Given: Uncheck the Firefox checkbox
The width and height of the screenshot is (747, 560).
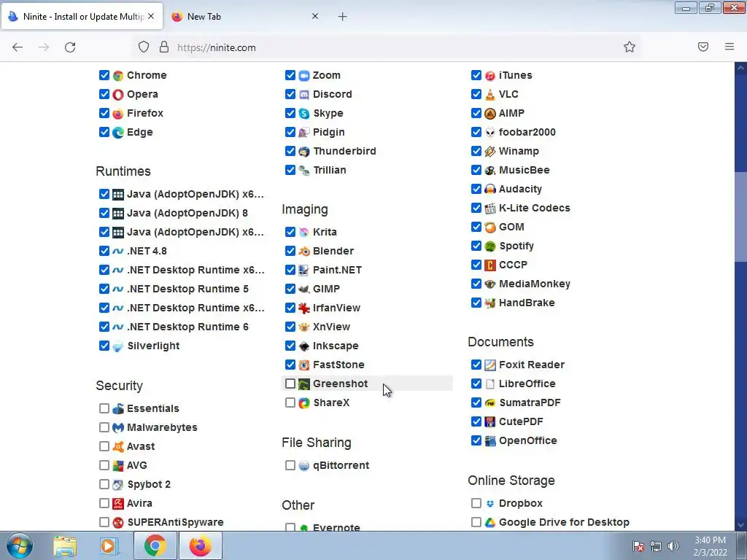Looking at the screenshot, I should (104, 113).
